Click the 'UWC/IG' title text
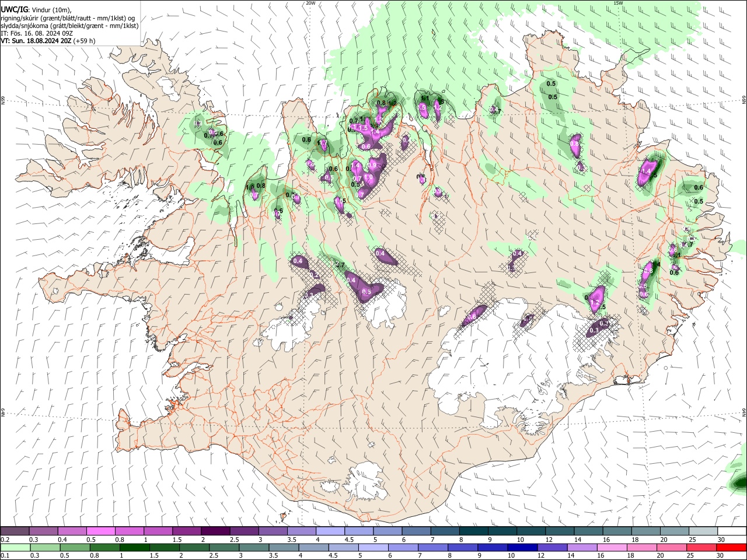The image size is (747, 560). [x=14, y=9]
